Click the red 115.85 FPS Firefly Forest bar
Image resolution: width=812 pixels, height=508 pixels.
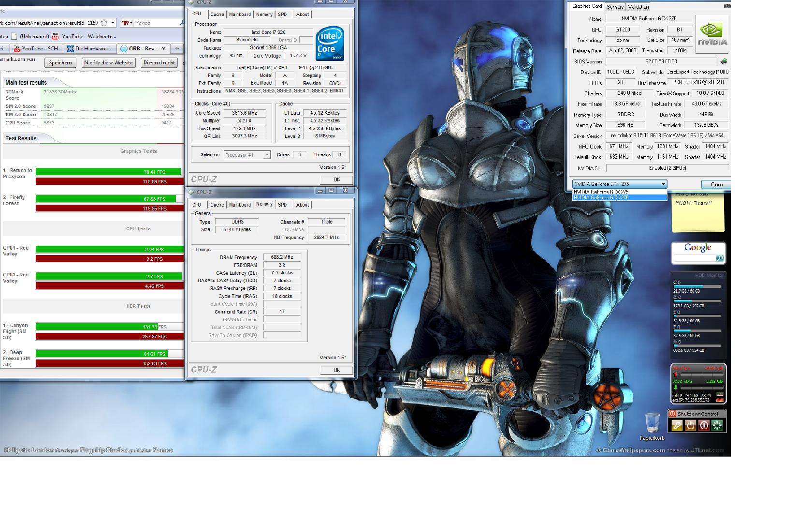pyautogui.click(x=109, y=209)
